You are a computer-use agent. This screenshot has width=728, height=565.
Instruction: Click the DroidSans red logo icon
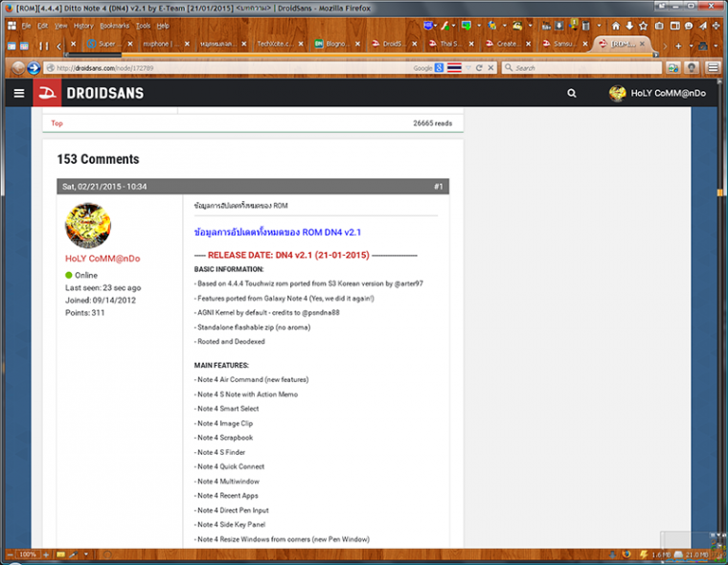click(47, 93)
